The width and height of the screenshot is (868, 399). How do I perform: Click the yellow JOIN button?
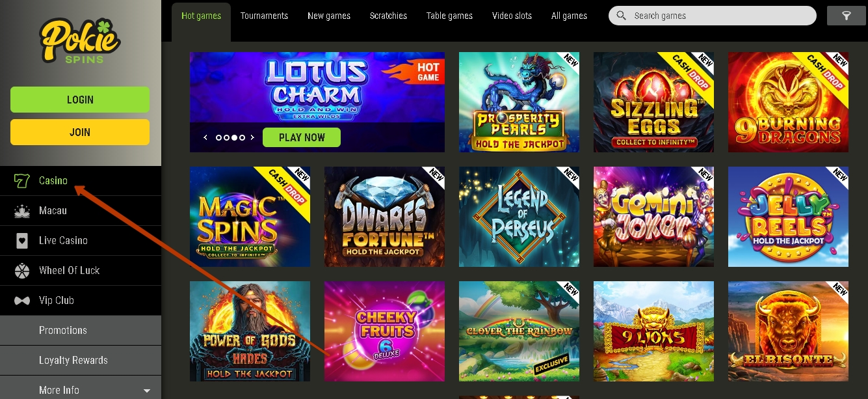[80, 132]
